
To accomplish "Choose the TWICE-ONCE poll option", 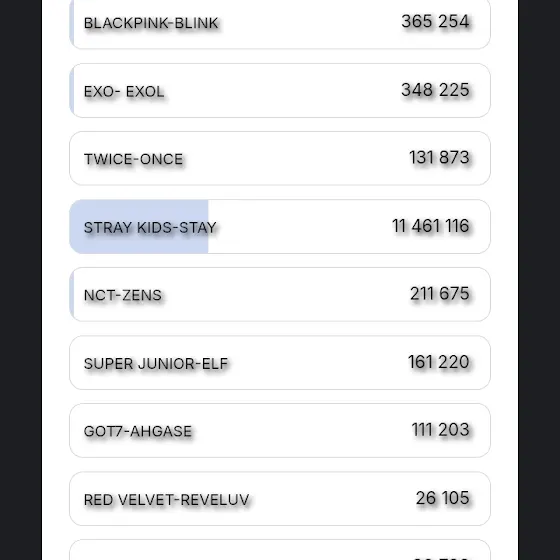I will pyautogui.click(x=280, y=158).
